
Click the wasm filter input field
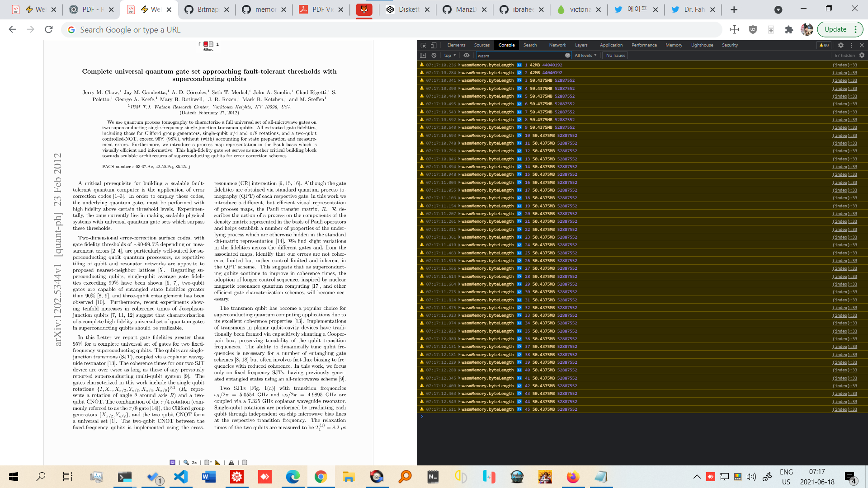[x=520, y=56]
